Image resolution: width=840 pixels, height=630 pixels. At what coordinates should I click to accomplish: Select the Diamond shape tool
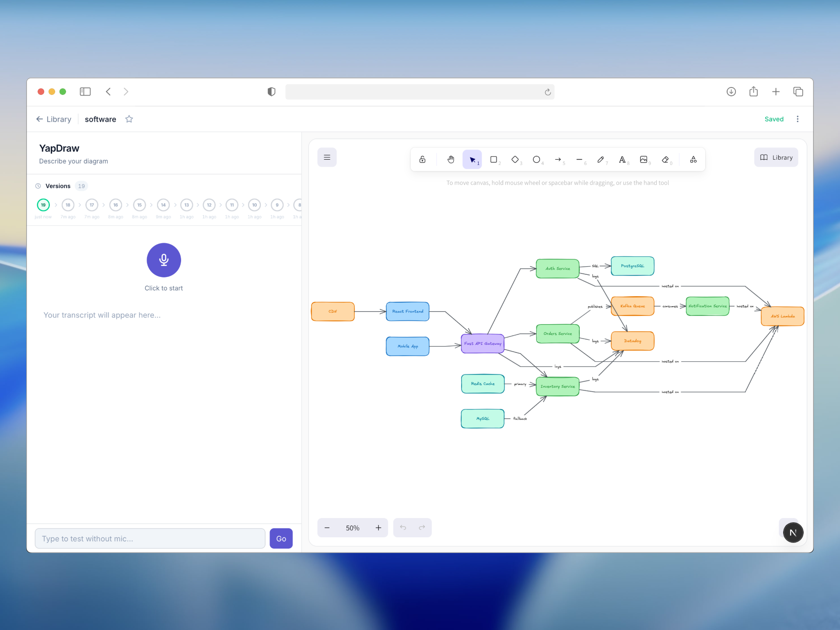pyautogui.click(x=515, y=159)
